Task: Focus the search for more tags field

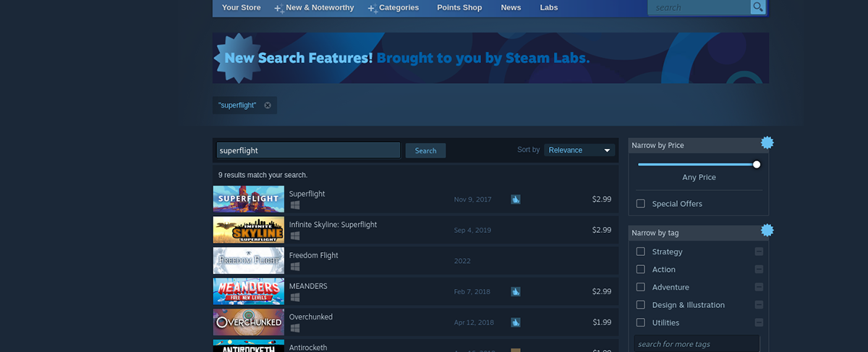Action: (697, 343)
